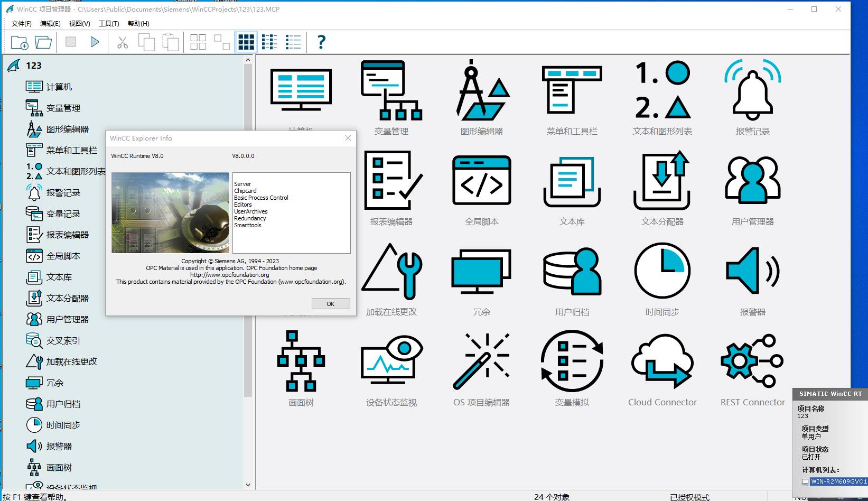The image size is (868, 501).
Task: Click the Open Project folder toolbar icon
Action: (43, 42)
